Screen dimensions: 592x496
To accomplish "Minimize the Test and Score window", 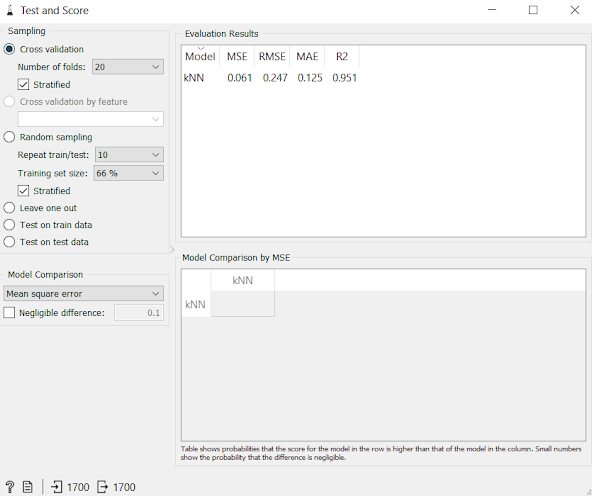I will 492,10.
